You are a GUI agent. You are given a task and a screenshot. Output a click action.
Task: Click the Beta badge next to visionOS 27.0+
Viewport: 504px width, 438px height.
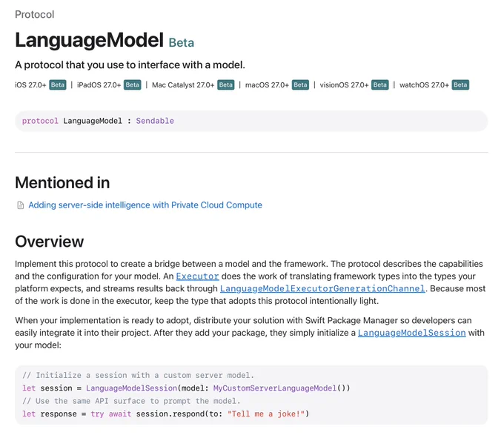pyautogui.click(x=380, y=84)
